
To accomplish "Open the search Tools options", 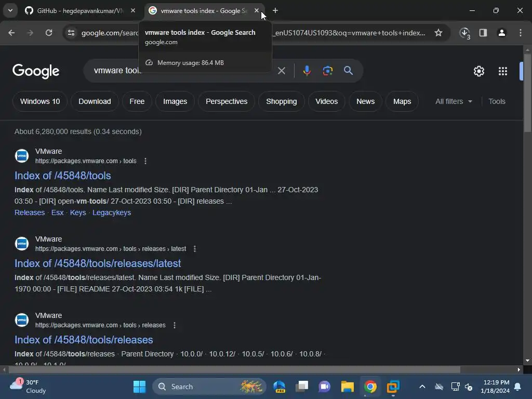I will pyautogui.click(x=497, y=101).
